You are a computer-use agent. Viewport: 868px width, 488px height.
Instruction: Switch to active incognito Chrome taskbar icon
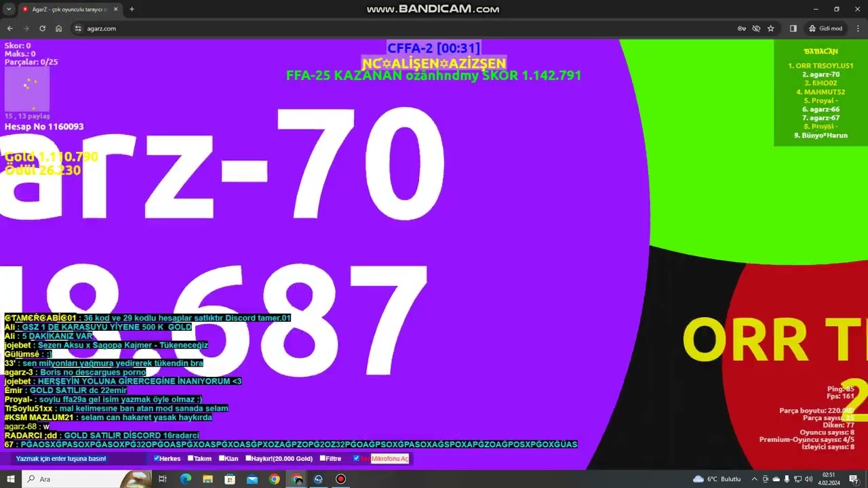click(297, 479)
